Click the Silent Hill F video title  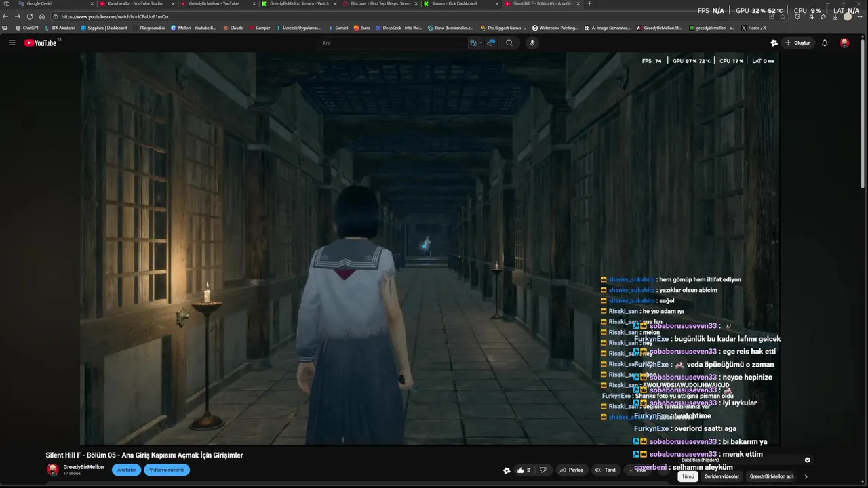tap(144, 455)
